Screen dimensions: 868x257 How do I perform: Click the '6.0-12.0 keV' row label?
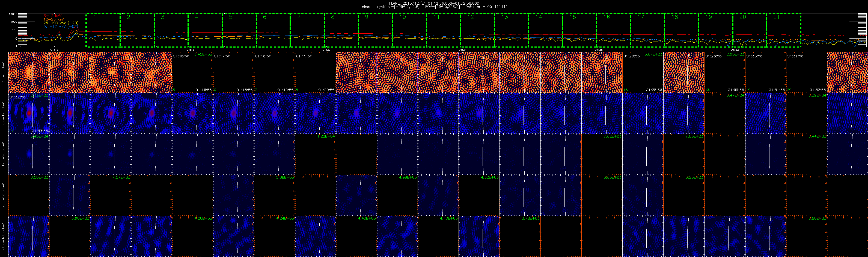coord(3,113)
